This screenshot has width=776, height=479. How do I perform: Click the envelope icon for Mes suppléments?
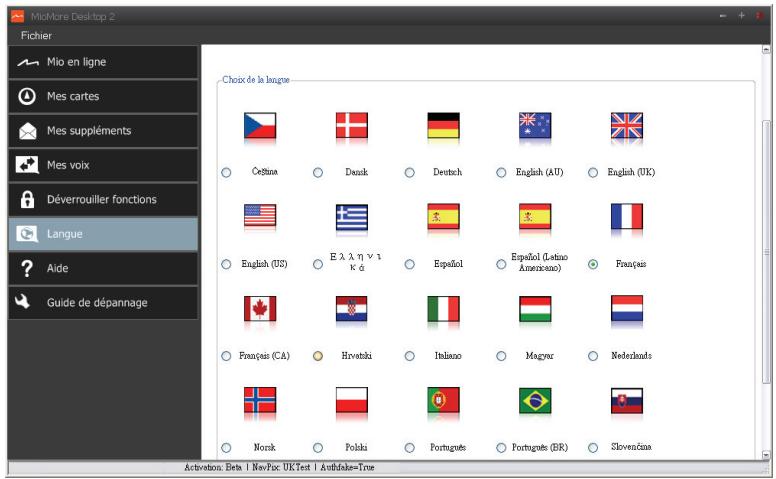point(29,131)
